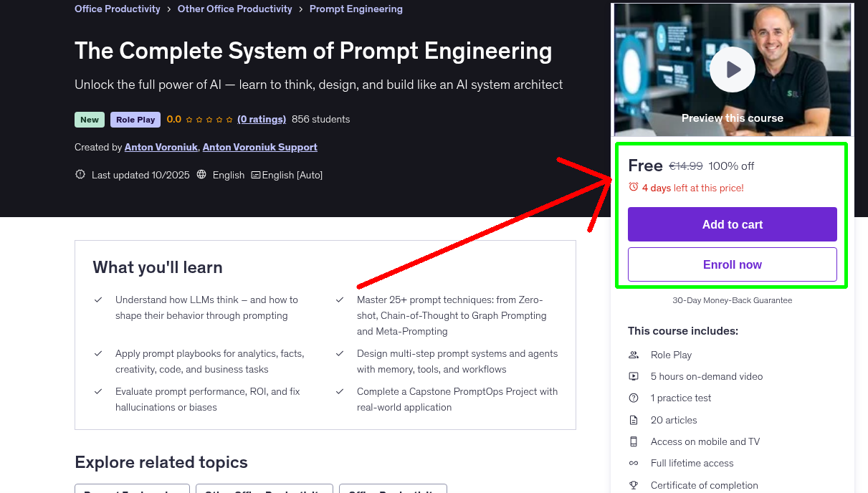Click the alarm clock icon beside the timer
The width and height of the screenshot is (868, 493).
(x=633, y=187)
